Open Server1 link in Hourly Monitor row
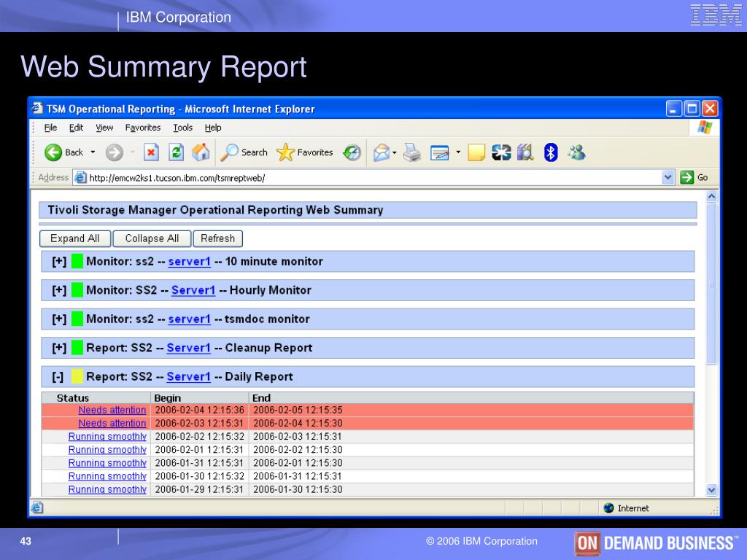 (x=193, y=290)
